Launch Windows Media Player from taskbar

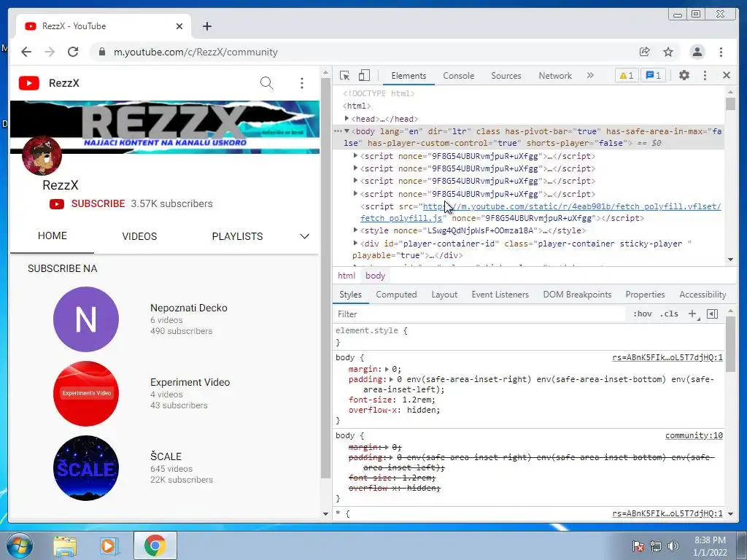coord(109,546)
